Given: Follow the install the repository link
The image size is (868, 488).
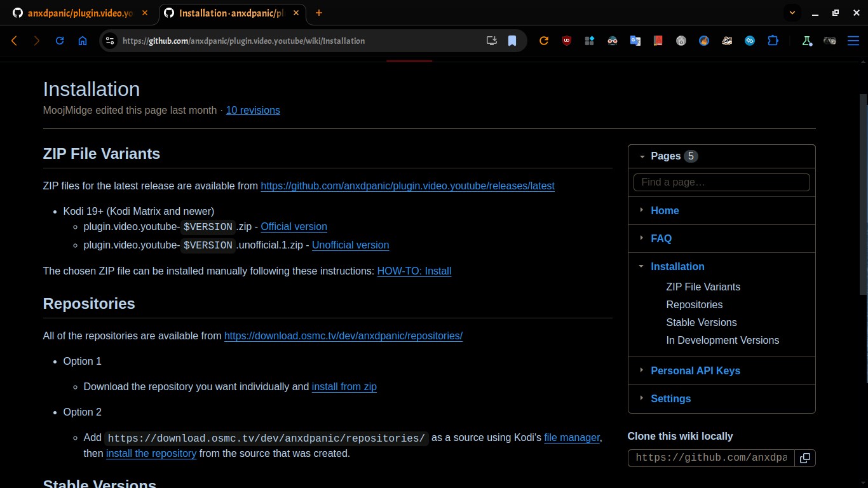Looking at the screenshot, I should pos(151,453).
